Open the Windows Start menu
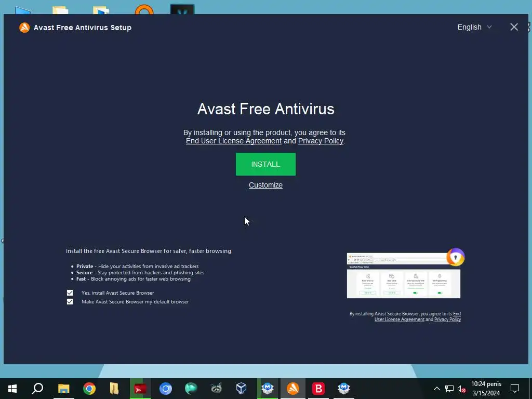 coord(12,389)
